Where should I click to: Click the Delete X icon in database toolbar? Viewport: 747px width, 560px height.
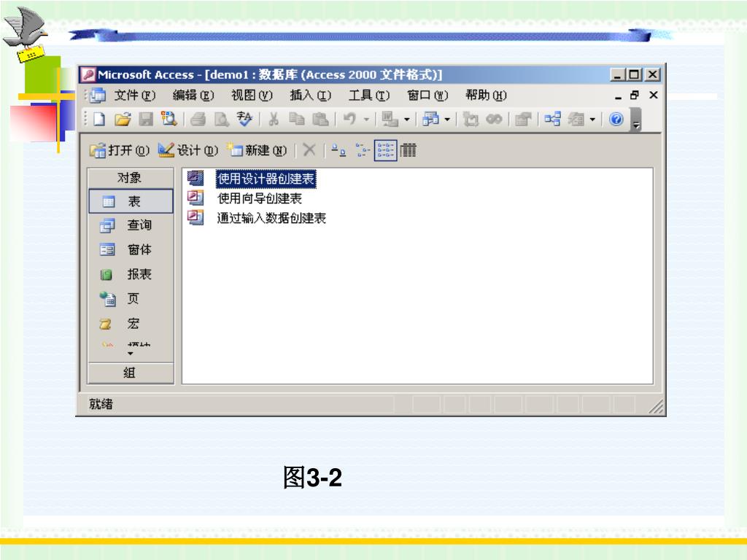tap(309, 150)
